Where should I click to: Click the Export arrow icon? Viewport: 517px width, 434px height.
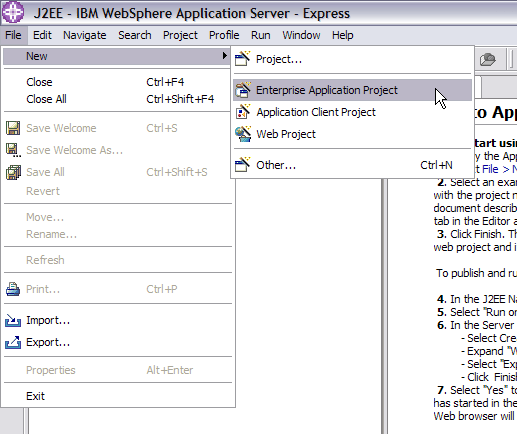(x=13, y=342)
